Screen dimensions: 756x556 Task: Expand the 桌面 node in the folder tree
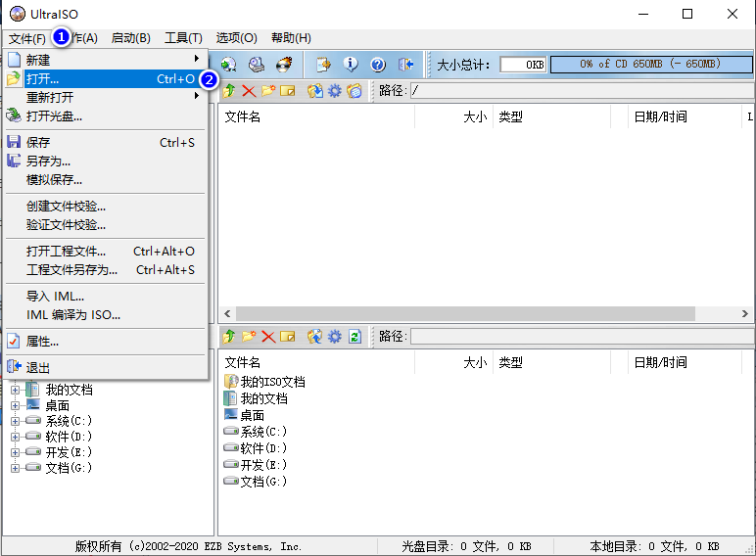click(16, 405)
